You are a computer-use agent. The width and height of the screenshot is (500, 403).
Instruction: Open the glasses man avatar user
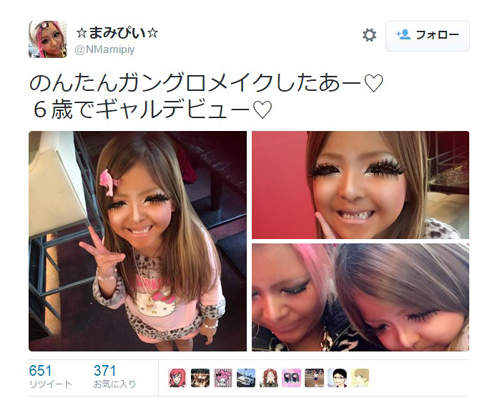point(337,378)
